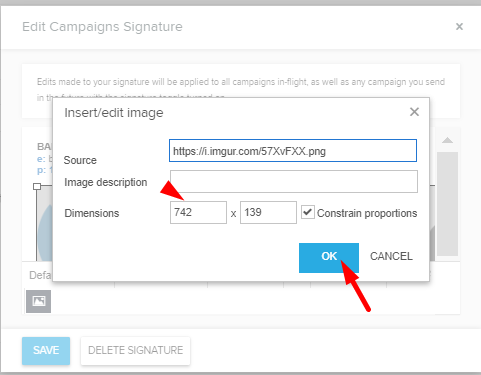The image size is (481, 375).
Task: Click the Insert/edit image dialog title
Action: coord(114,113)
